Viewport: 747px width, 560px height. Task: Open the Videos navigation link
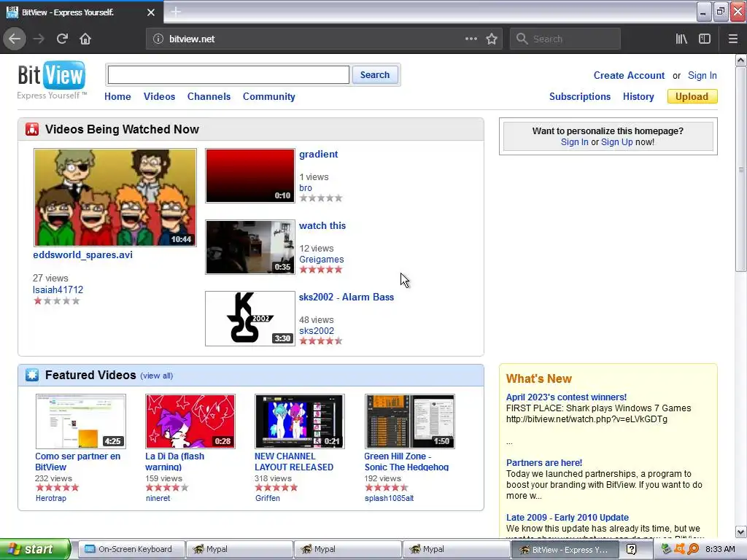159,96
